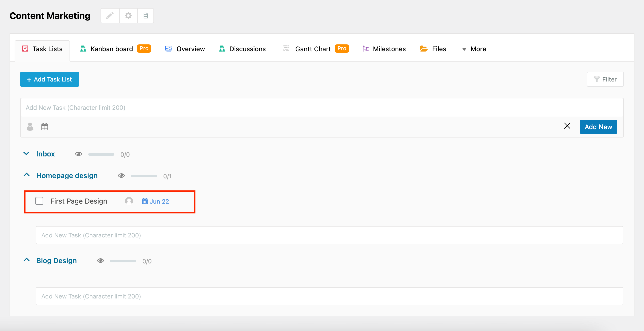This screenshot has height=331, width=644.
Task: Click the document icon beside settings gear
Action: point(146,16)
